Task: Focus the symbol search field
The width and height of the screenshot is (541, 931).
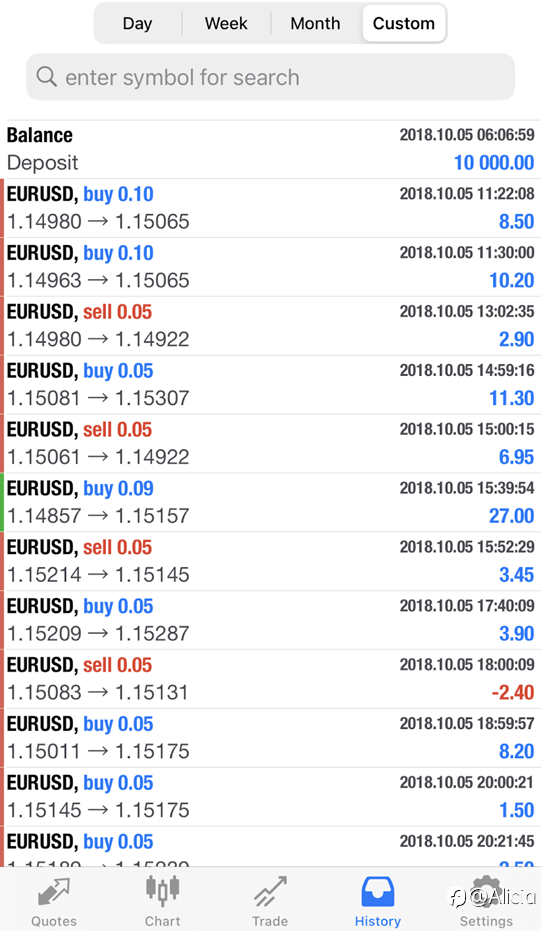Action: click(270, 77)
